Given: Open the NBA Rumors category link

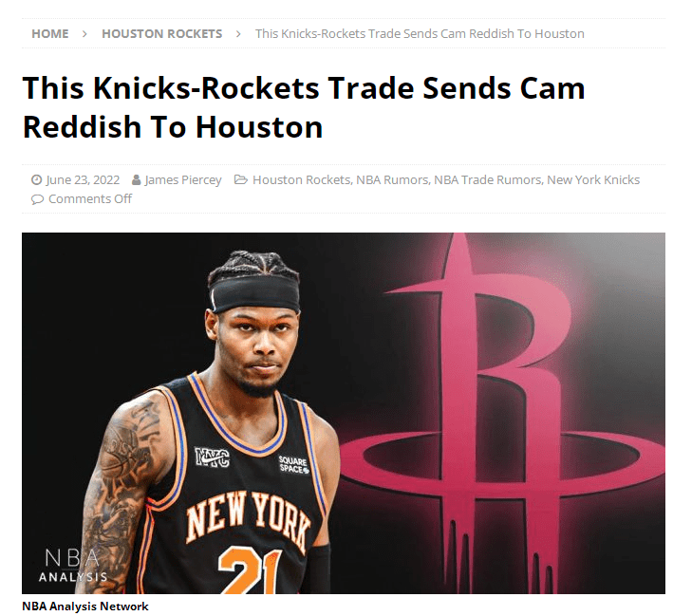Looking at the screenshot, I should [x=392, y=179].
